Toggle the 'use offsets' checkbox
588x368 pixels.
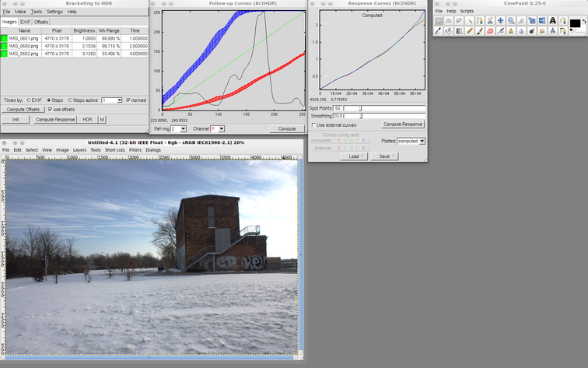(x=51, y=110)
